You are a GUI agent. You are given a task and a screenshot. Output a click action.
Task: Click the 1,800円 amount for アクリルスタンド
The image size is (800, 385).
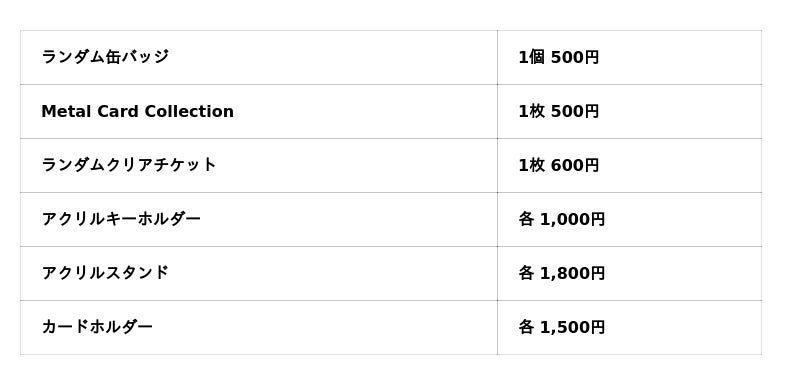[x=572, y=274]
